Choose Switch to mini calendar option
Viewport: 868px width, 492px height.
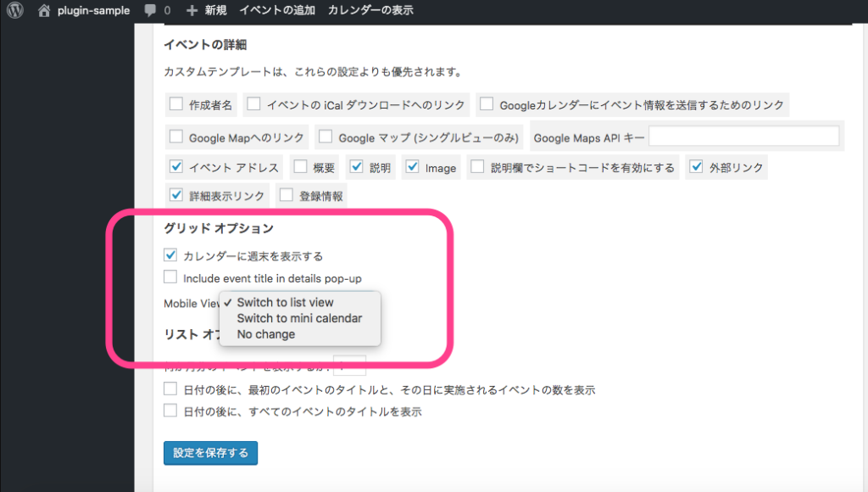coord(299,318)
